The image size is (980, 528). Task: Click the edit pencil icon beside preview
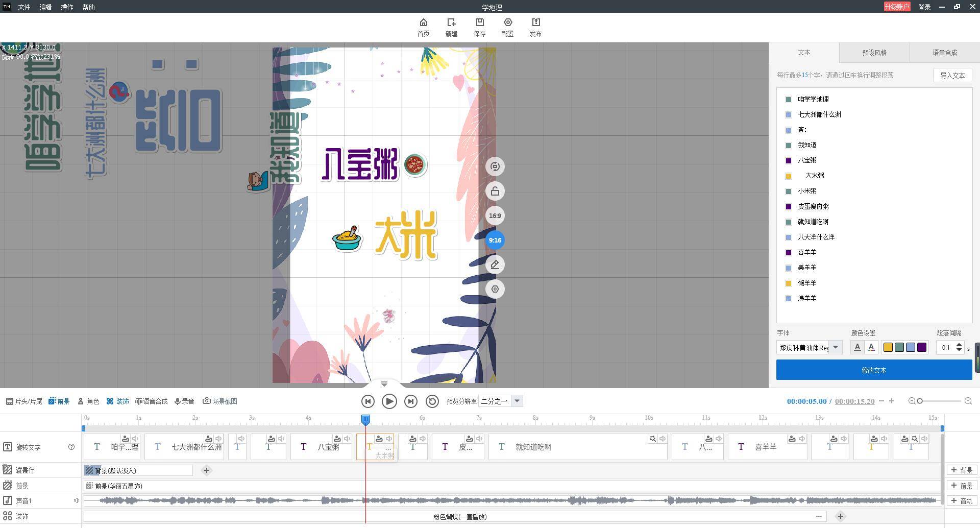(495, 265)
